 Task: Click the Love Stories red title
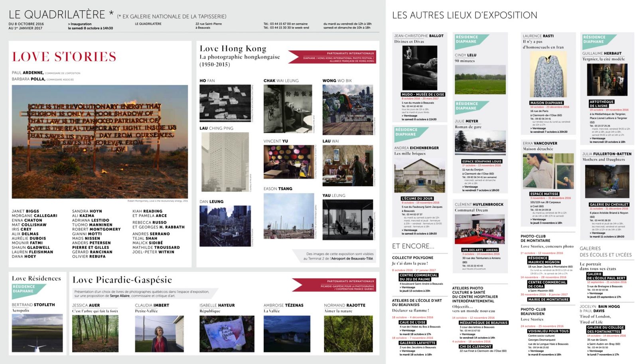click(x=64, y=57)
